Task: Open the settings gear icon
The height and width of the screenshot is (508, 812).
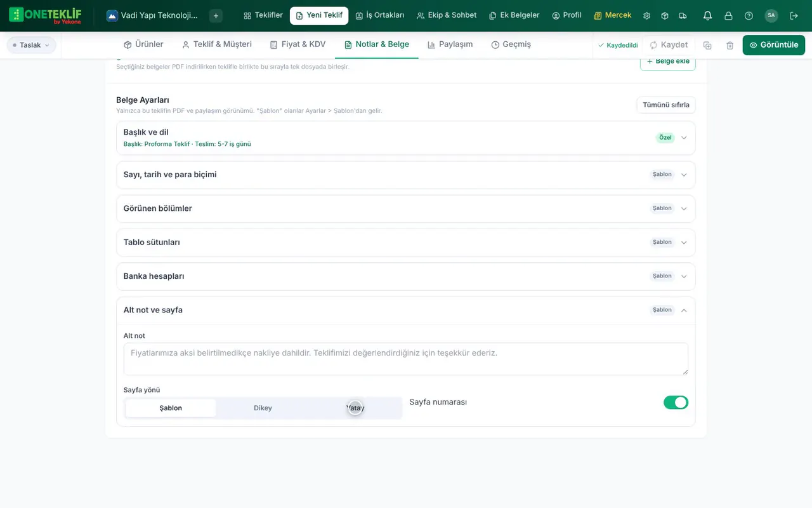Action: tap(647, 15)
